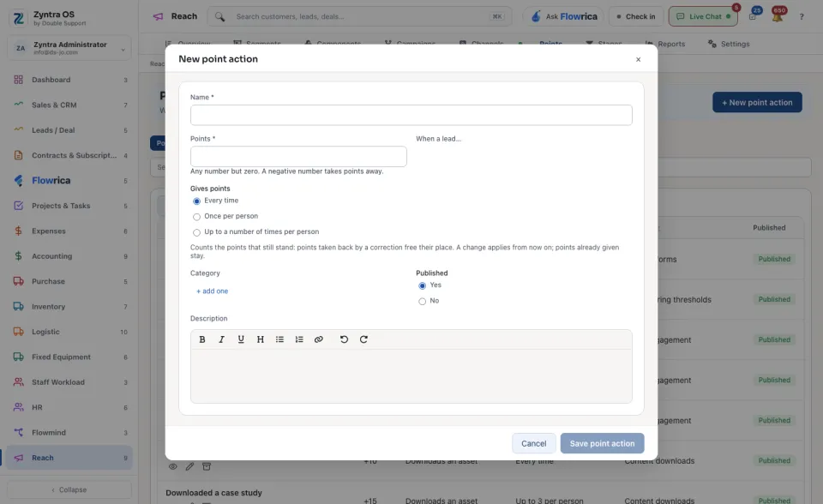Click the background + New point action button
This screenshot has width=823, height=504.
pyautogui.click(x=757, y=102)
